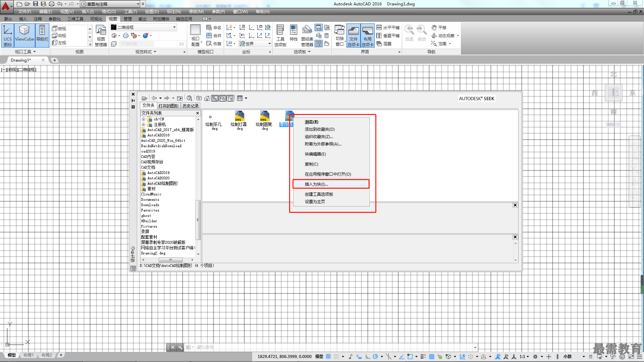Click the Save icon in quick access toolbar
The image size is (644, 362).
point(35,4)
